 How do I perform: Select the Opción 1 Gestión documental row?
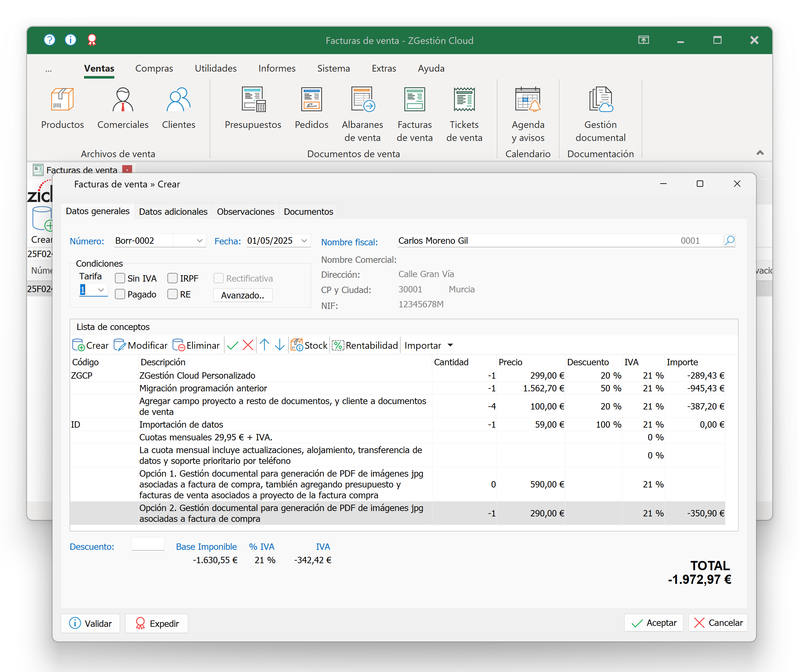[x=397, y=484]
